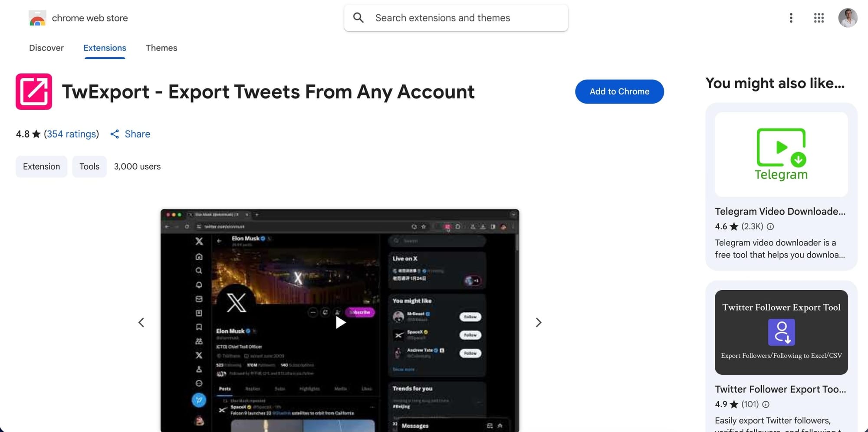Select the Tools category chip
The image size is (868, 432).
pyautogui.click(x=89, y=166)
